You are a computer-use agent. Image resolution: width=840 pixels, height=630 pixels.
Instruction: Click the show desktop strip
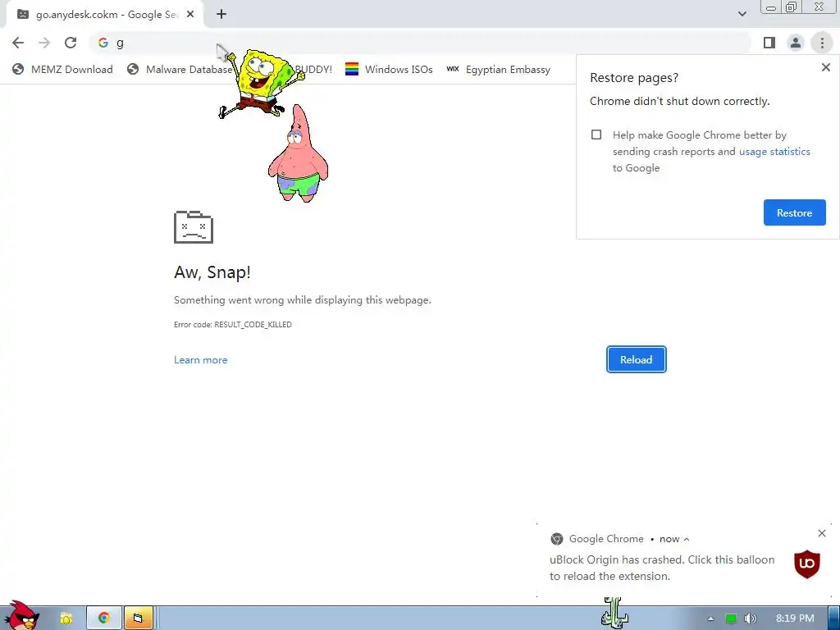coord(833,619)
